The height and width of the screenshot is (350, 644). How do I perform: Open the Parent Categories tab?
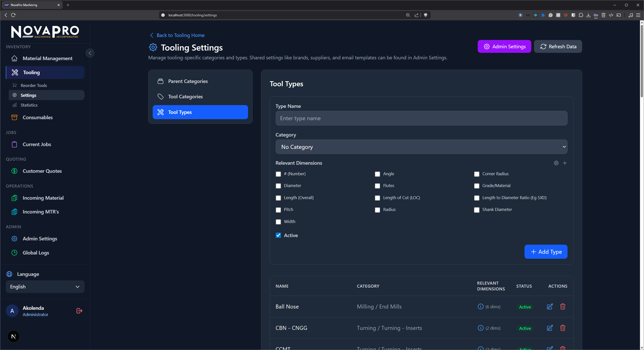pos(188,81)
